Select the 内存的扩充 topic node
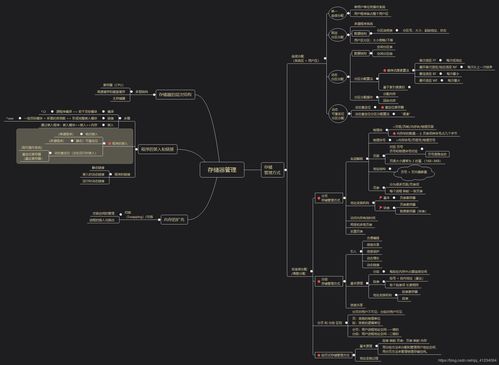 click(x=174, y=220)
